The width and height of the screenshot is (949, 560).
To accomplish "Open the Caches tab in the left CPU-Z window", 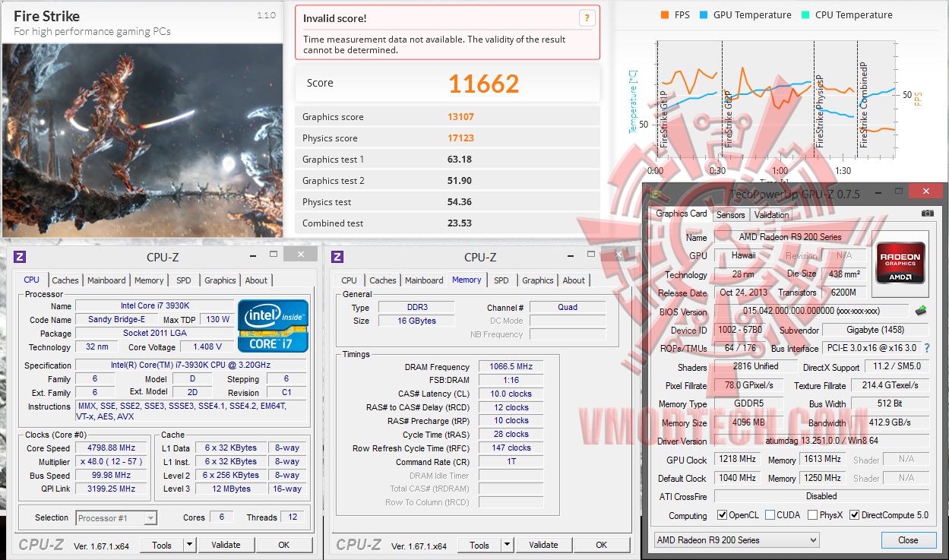I will click(x=65, y=280).
